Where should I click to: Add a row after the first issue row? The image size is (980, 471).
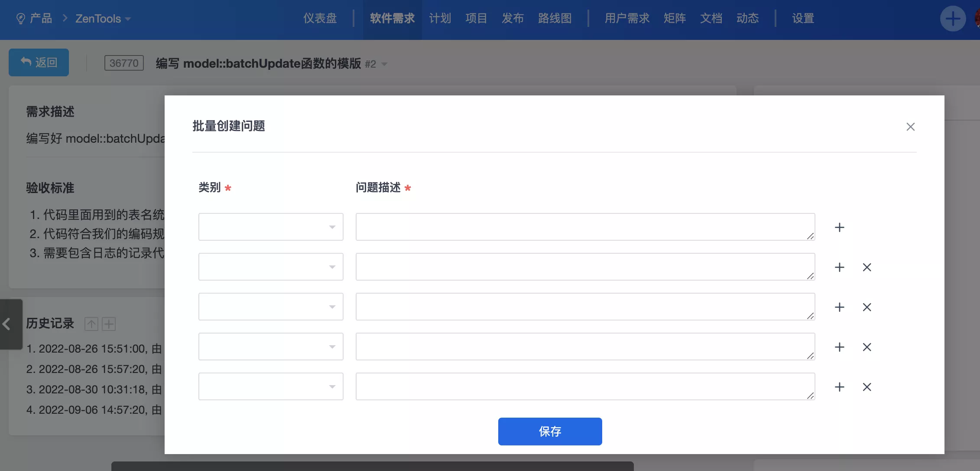point(839,227)
